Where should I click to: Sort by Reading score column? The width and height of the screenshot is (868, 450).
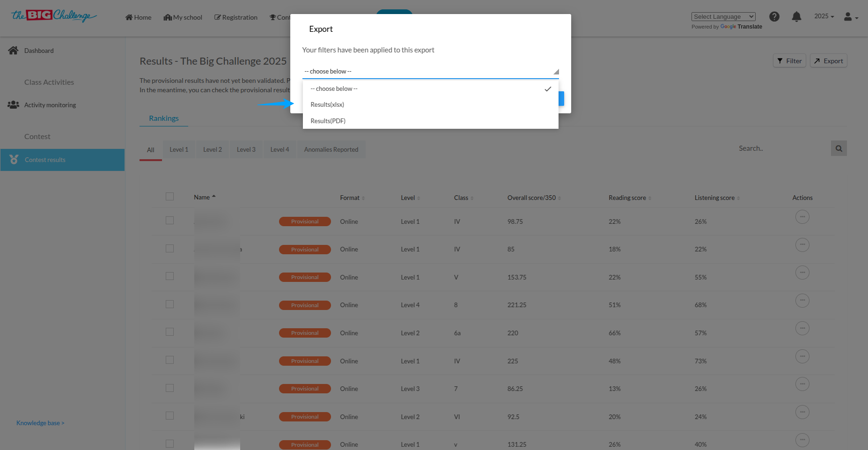tap(650, 198)
